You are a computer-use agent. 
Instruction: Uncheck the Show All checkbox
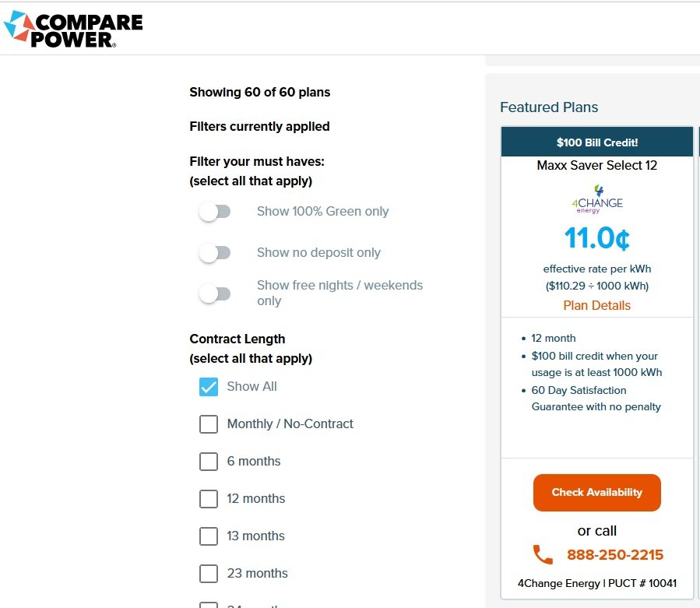pos(209,387)
